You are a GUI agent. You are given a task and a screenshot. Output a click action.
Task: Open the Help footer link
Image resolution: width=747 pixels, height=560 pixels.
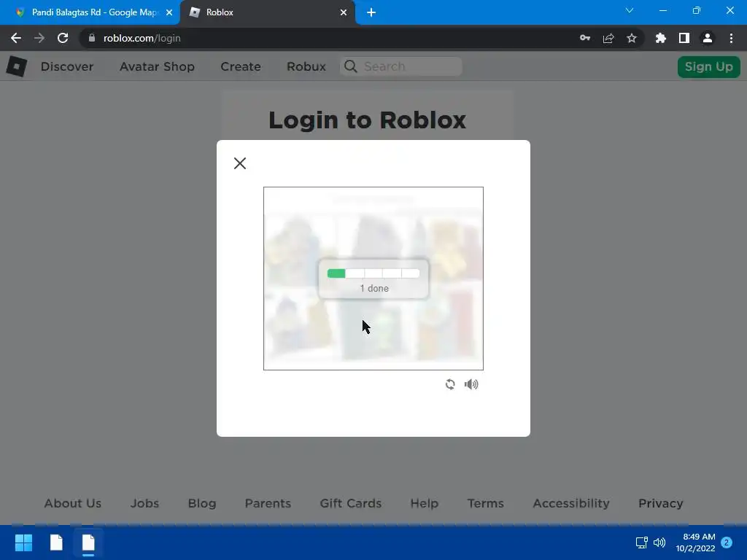pos(425,503)
